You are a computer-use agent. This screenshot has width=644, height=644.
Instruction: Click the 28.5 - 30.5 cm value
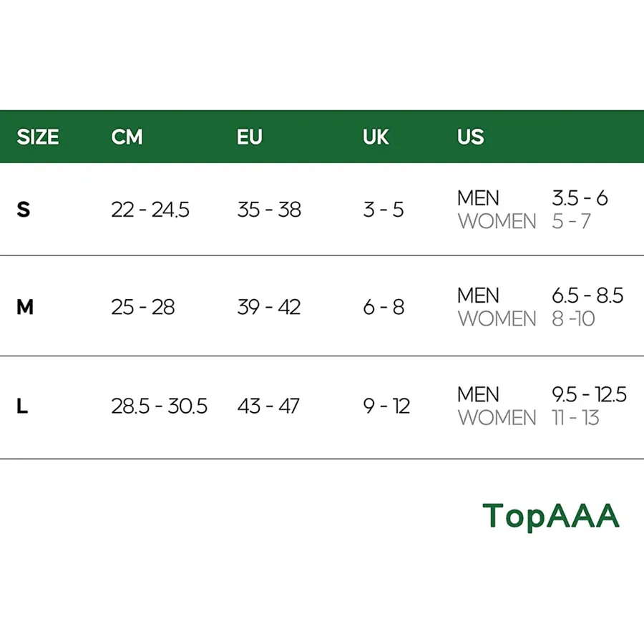(160, 406)
